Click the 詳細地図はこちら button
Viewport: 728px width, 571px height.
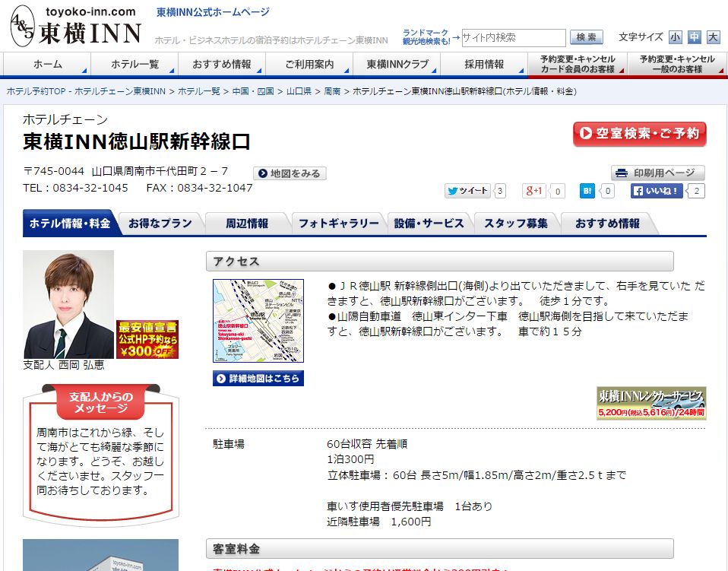coord(258,378)
